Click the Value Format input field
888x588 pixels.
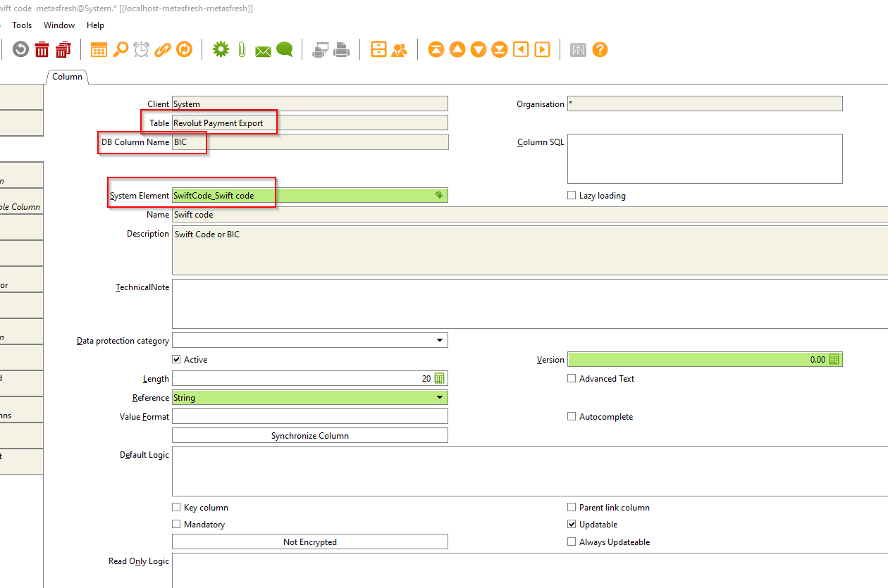(x=310, y=416)
